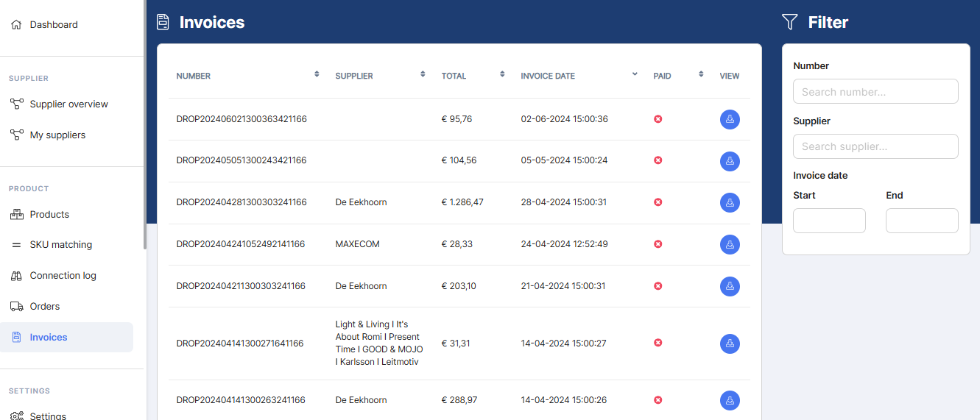Sort invoices by Supplier column

point(423,74)
